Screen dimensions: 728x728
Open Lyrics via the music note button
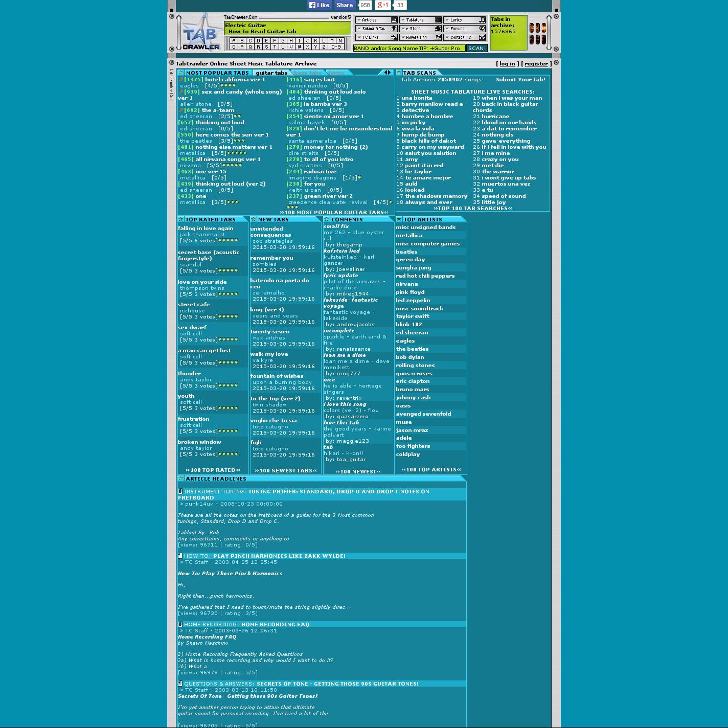click(x=482, y=20)
